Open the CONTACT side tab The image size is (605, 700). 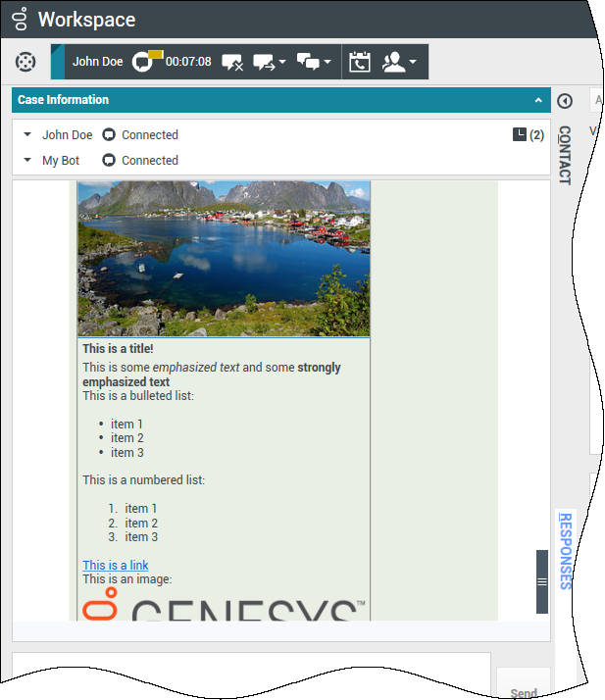click(565, 155)
